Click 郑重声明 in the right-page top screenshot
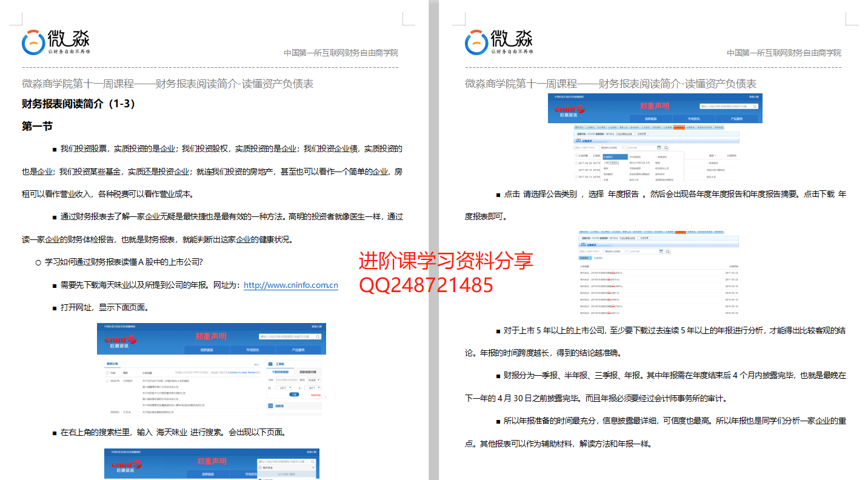 pyautogui.click(x=655, y=106)
